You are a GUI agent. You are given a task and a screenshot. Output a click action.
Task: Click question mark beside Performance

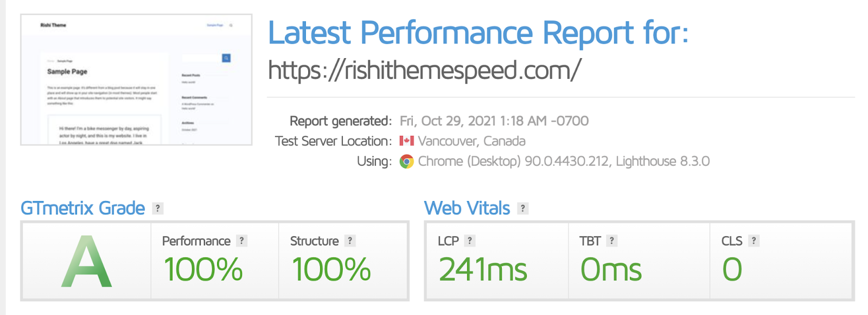(x=242, y=241)
